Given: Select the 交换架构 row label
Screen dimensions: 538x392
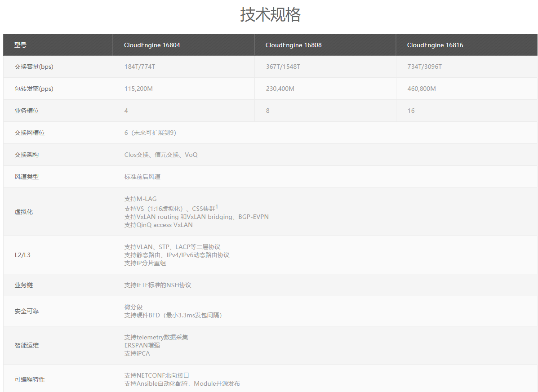Looking at the screenshot, I should coord(27,155).
